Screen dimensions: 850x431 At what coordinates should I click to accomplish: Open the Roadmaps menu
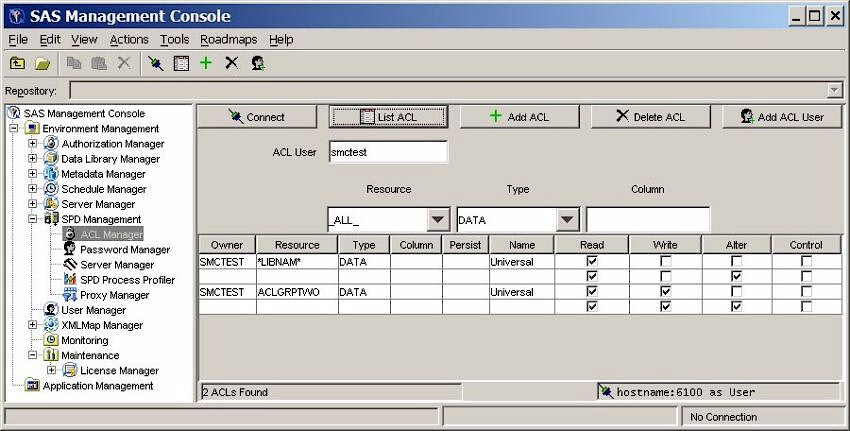point(228,40)
